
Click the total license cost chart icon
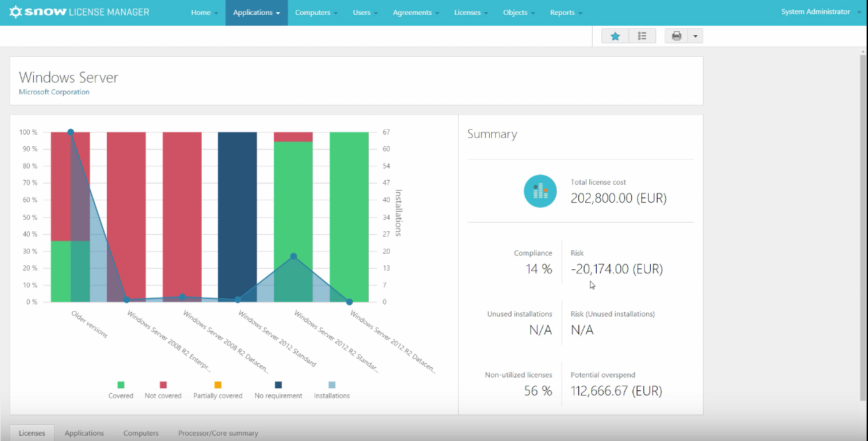pos(540,191)
